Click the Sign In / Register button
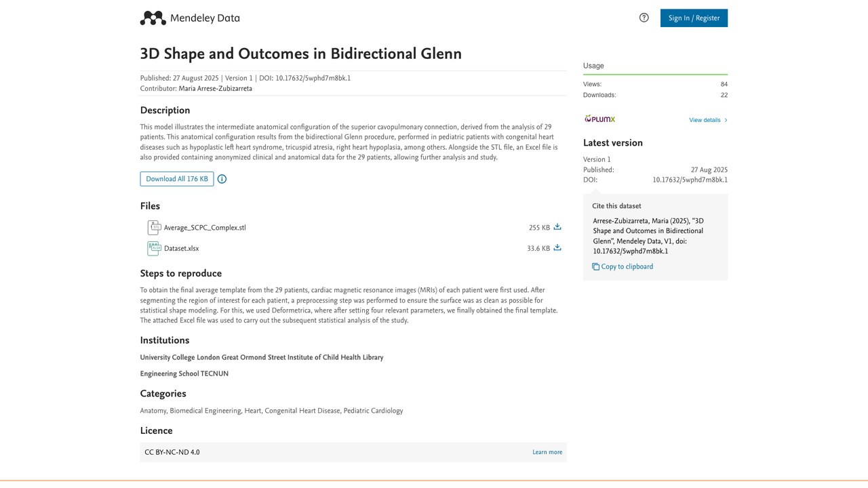 pos(694,18)
